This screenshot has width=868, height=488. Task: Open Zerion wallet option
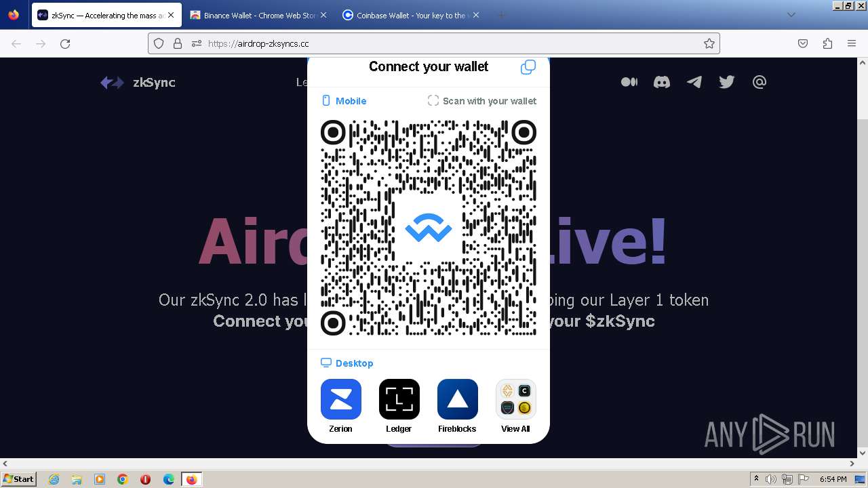click(341, 406)
